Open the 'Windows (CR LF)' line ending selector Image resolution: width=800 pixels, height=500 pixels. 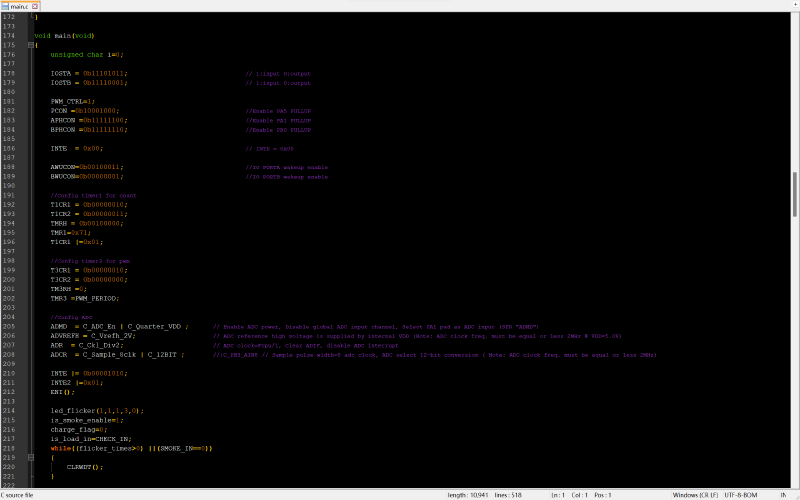pyautogui.click(x=695, y=495)
